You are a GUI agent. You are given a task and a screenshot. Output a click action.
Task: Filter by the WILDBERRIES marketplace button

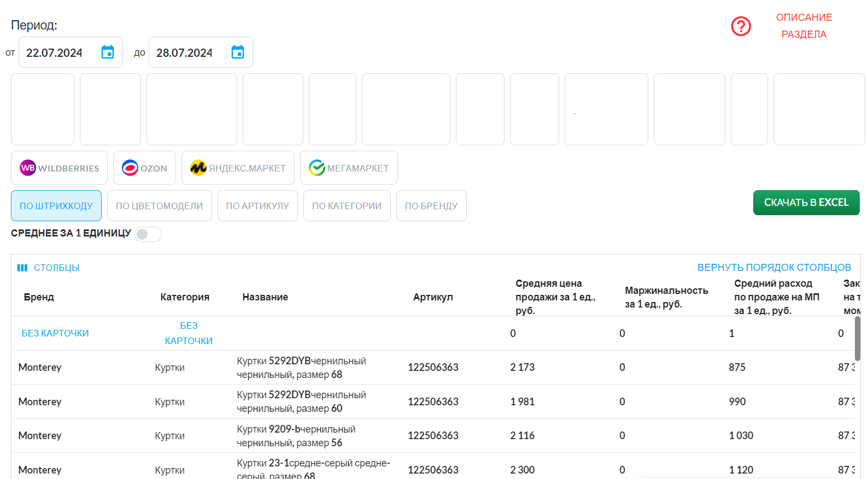click(59, 168)
